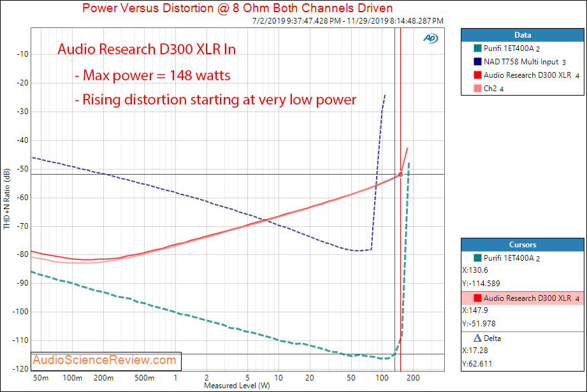The width and height of the screenshot is (587, 392).
Task: Click the 'Measured Level (W)' X-axis title
Action: point(237,386)
